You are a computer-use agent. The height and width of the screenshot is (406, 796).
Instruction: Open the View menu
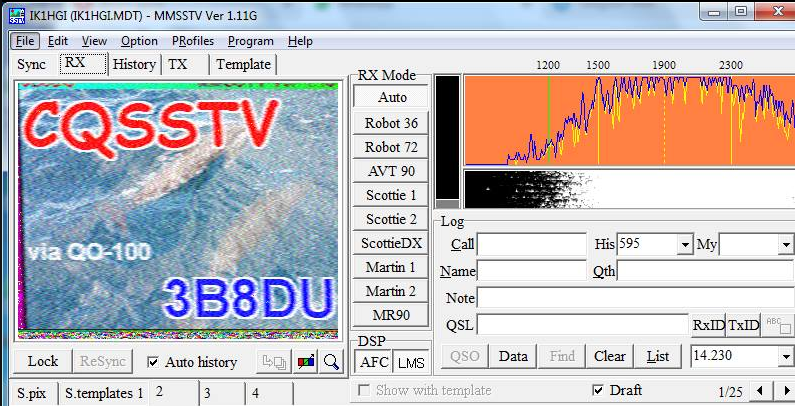pos(94,41)
